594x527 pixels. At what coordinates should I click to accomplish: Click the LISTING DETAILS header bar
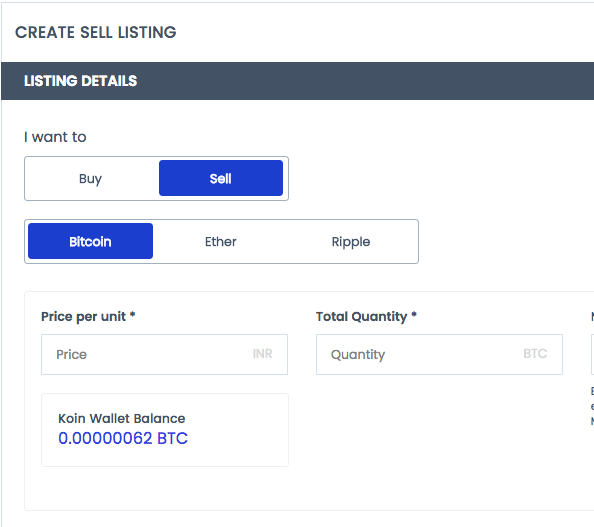pos(297,81)
